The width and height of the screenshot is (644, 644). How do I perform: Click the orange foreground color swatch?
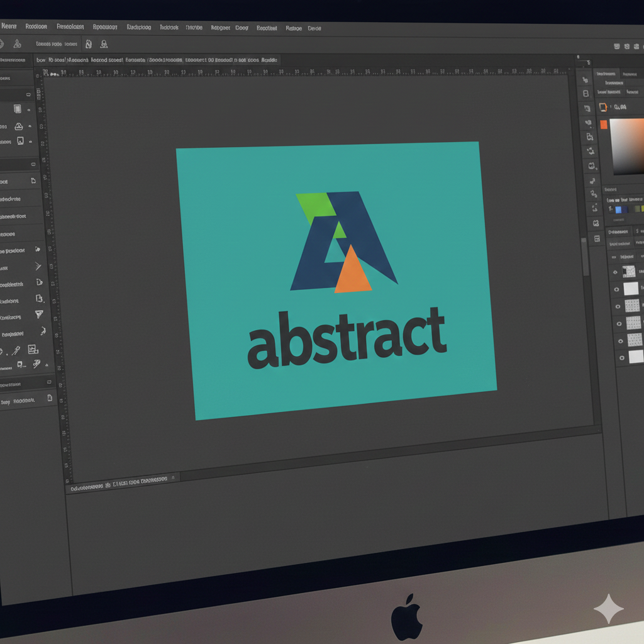604,125
